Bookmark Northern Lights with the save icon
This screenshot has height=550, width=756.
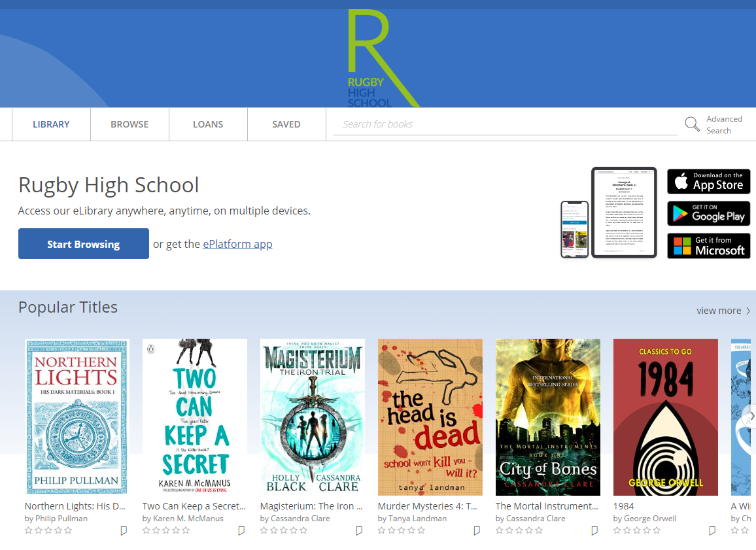click(124, 531)
